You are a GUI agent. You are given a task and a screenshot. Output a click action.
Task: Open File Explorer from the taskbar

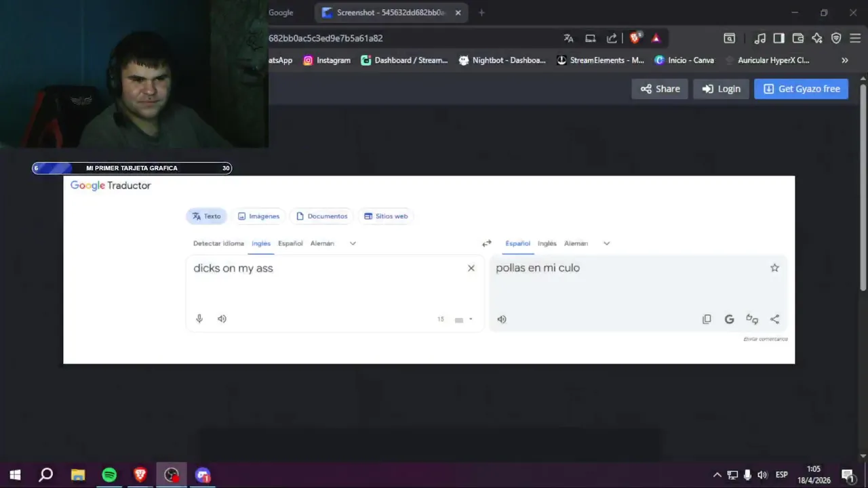click(78, 475)
